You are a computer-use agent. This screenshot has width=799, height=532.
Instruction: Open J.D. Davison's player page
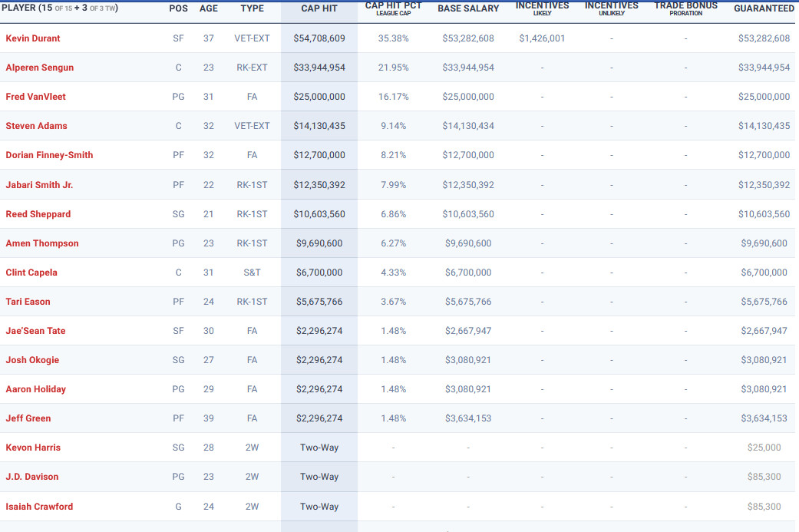(x=32, y=477)
